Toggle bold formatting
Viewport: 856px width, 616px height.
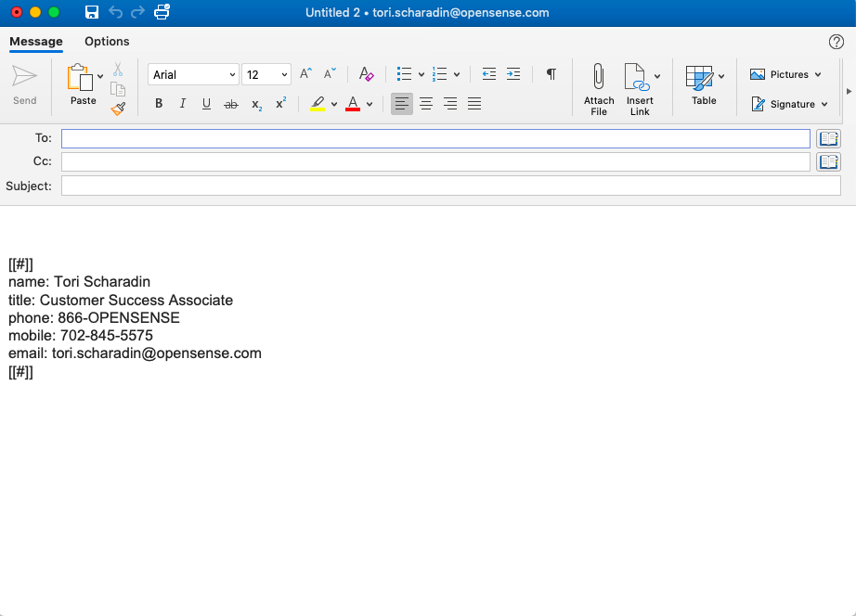159,103
